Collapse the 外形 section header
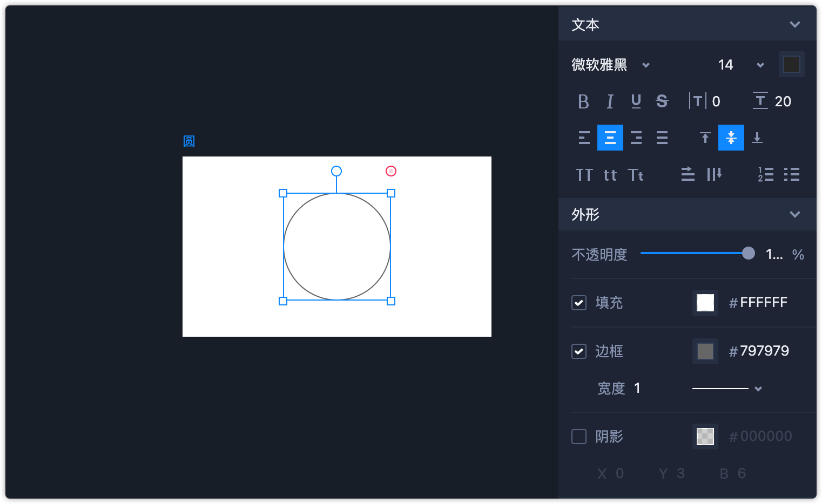 click(794, 215)
